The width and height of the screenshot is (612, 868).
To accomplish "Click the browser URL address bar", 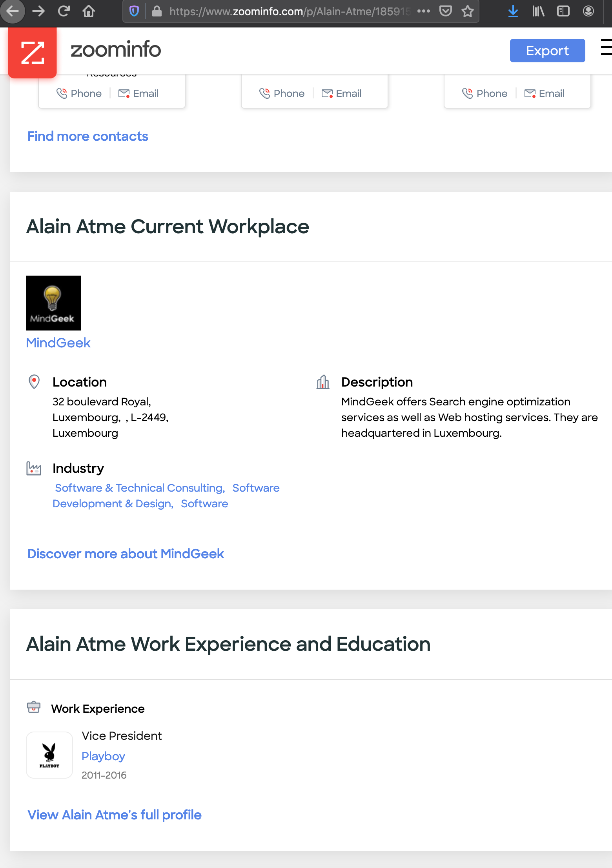I will tap(290, 11).
